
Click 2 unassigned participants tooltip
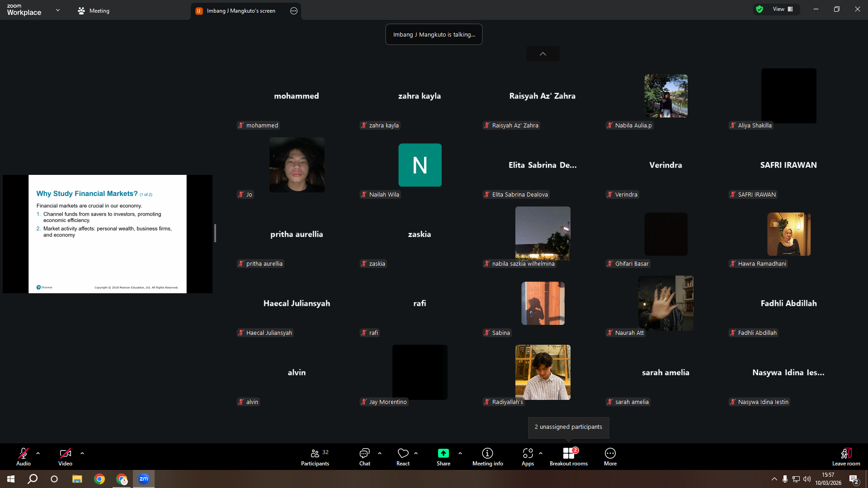tap(568, 427)
